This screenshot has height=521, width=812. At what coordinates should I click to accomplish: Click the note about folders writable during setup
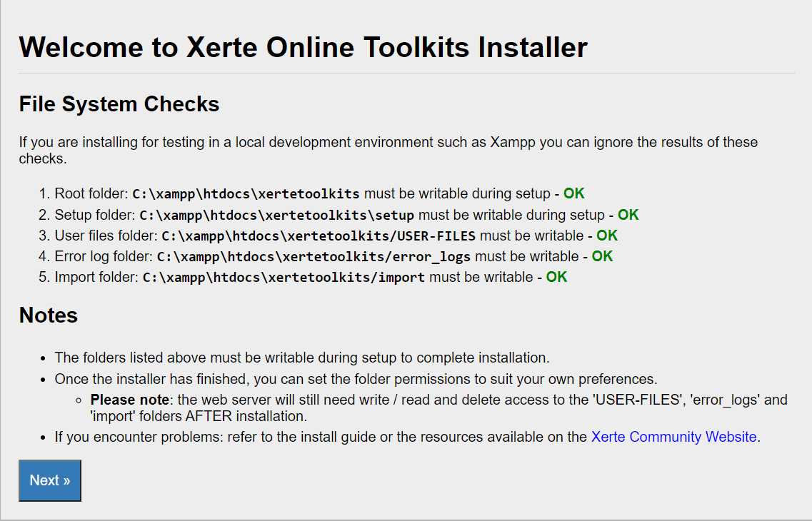pyautogui.click(x=302, y=358)
